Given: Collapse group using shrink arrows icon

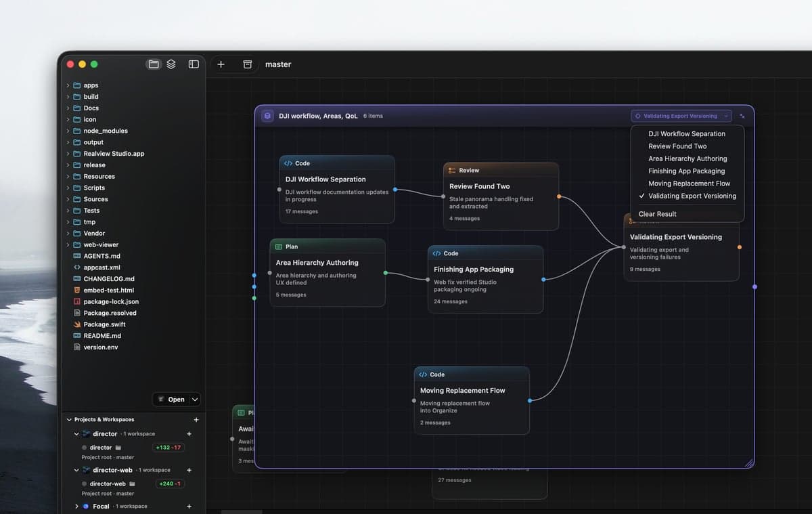Looking at the screenshot, I should click(x=742, y=116).
